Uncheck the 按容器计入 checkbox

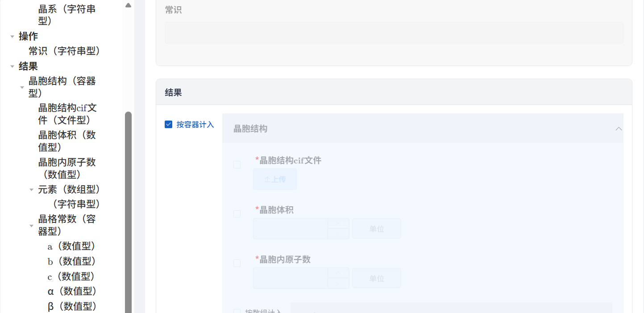pos(168,124)
